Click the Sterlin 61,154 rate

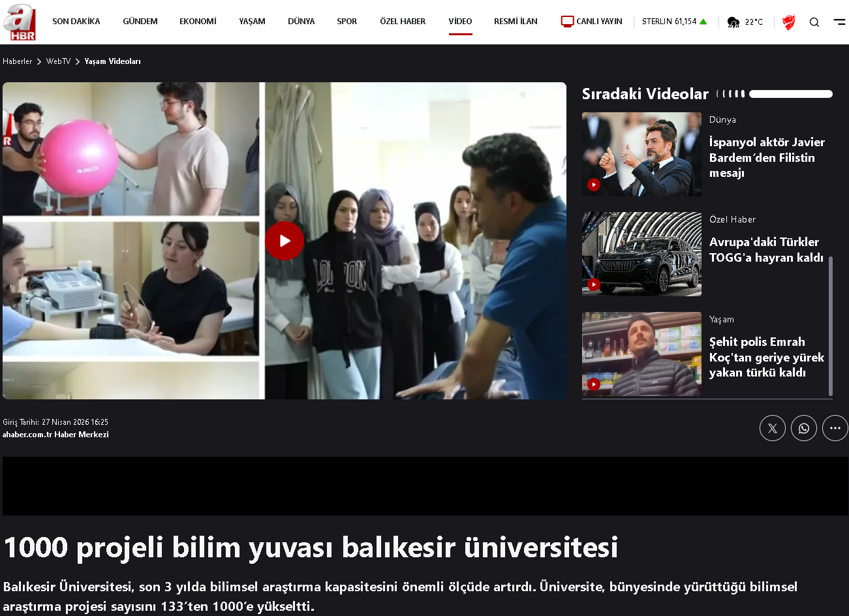(669, 22)
